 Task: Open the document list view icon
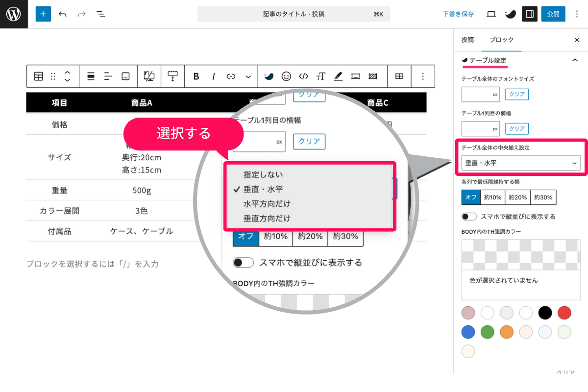101,14
